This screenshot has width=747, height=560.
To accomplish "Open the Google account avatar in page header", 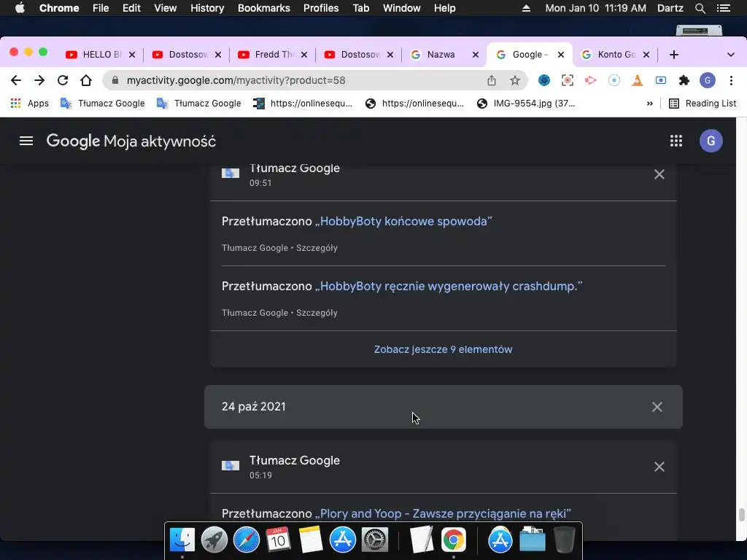I will click(x=711, y=141).
